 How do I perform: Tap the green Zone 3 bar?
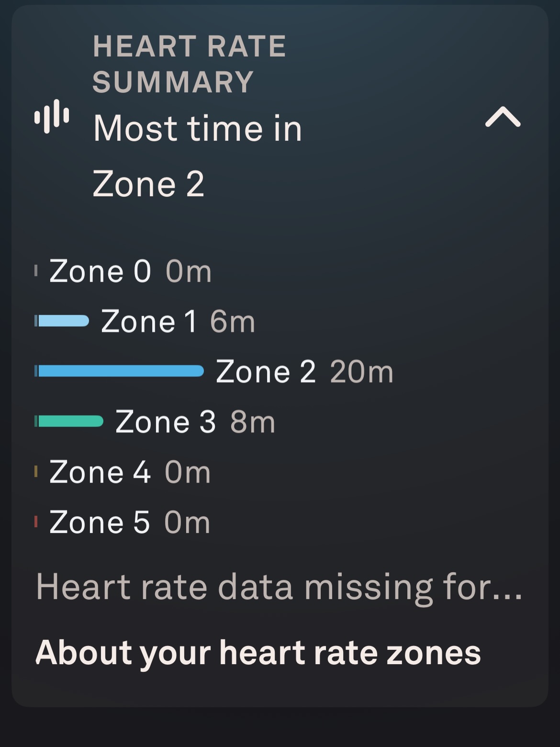point(70,421)
